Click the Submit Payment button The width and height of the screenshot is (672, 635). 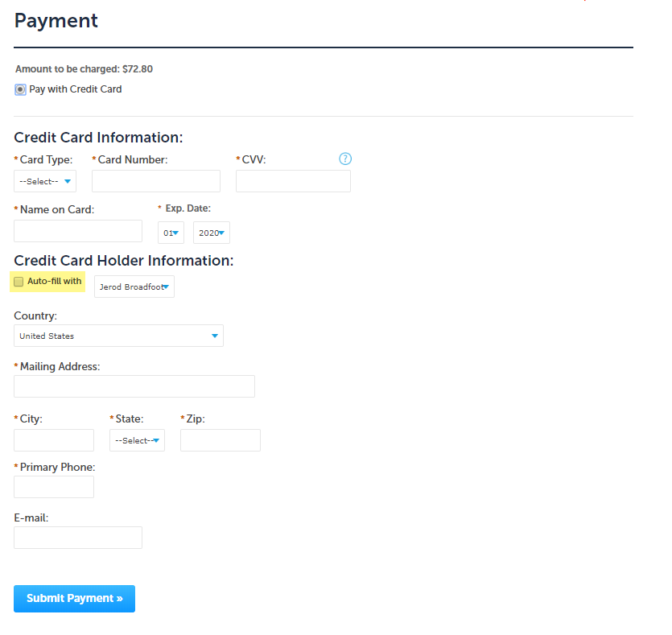tap(74, 599)
